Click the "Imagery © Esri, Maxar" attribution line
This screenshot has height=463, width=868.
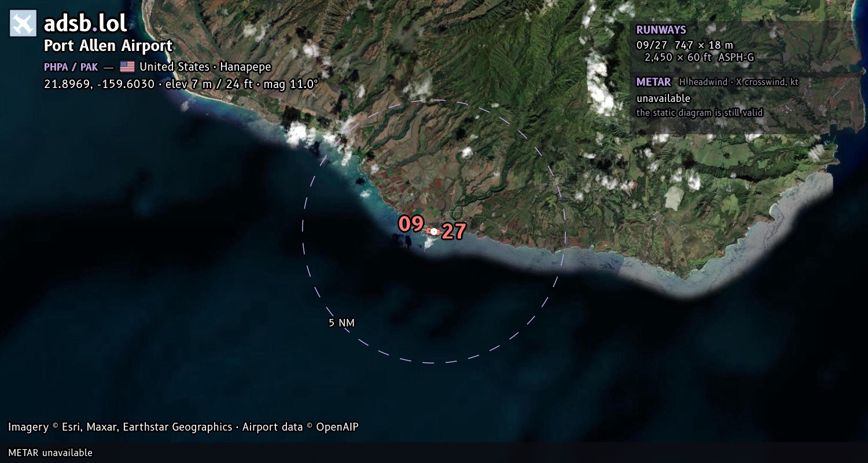(x=183, y=427)
